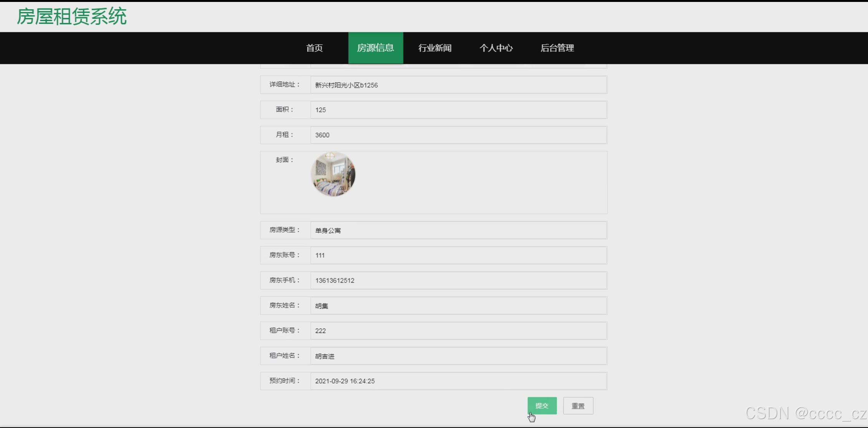868x428 pixels.
Task: Select the 房源信息 navigation tab
Action: (x=375, y=48)
